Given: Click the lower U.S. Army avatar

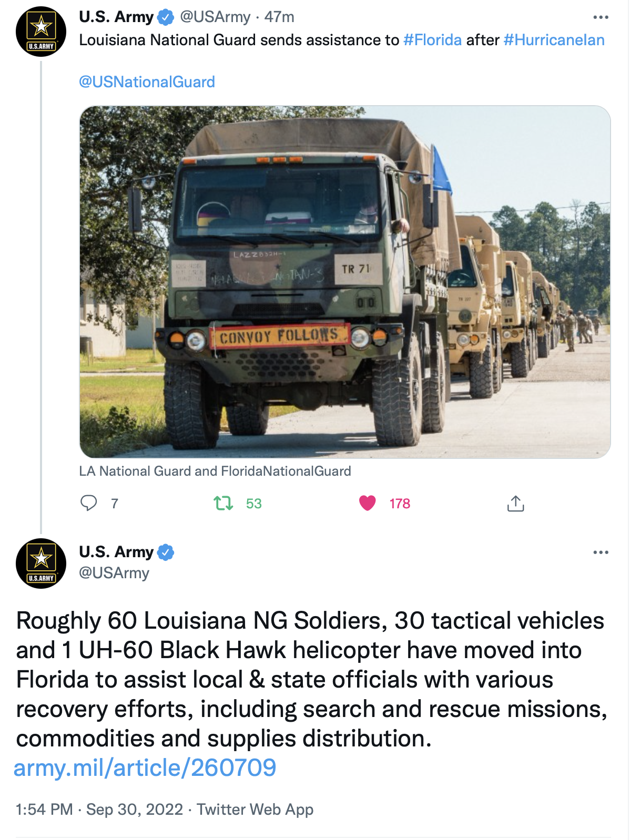Looking at the screenshot, I should (41, 564).
